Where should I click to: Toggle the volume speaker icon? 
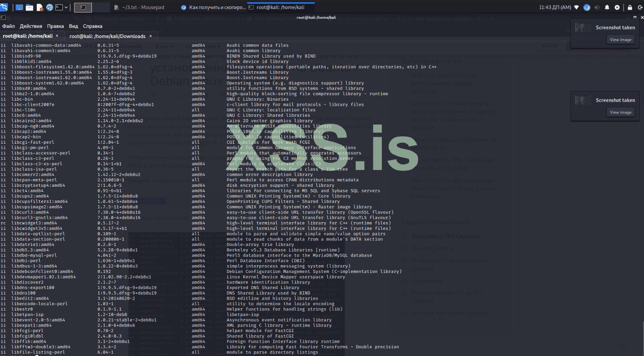pos(597,7)
